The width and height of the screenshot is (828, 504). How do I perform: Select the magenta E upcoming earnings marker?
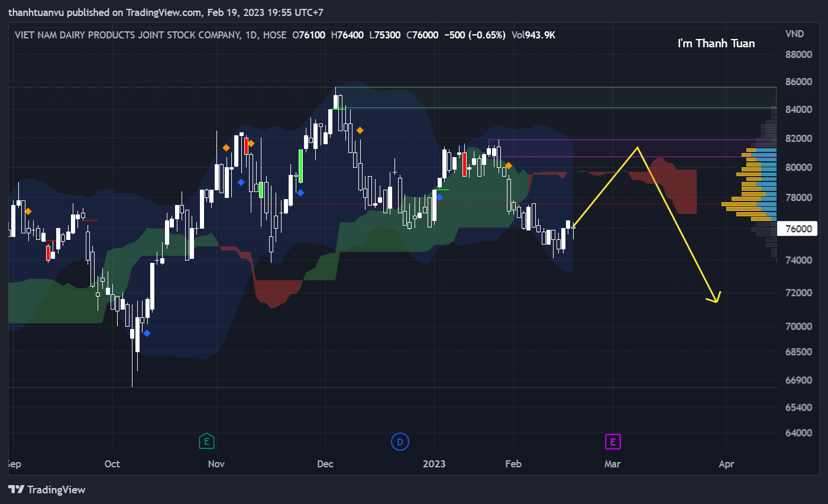click(613, 441)
